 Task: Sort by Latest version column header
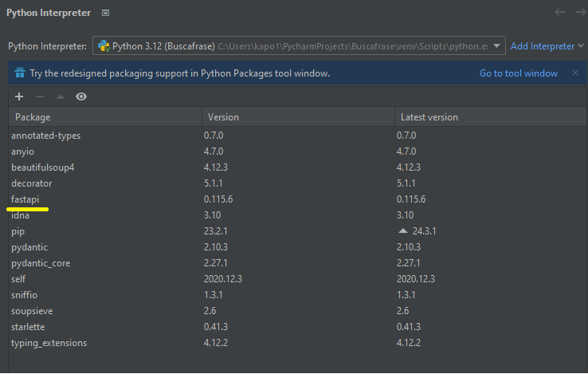[x=491, y=117]
